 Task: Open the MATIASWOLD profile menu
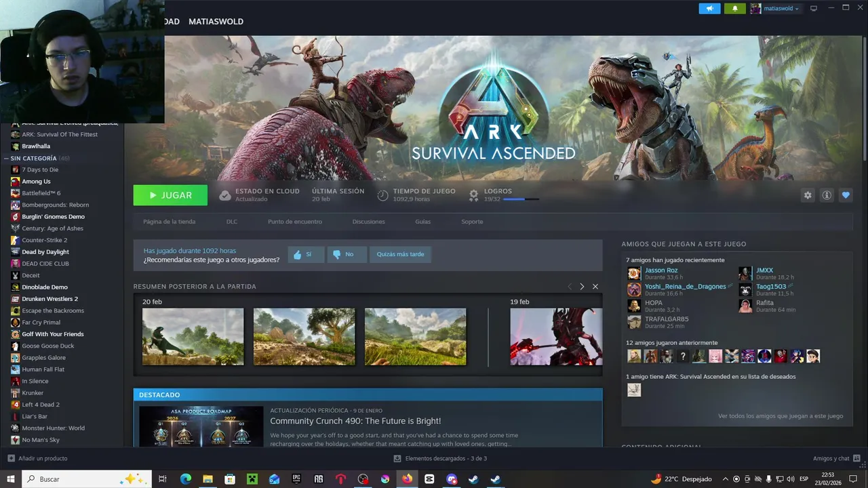click(x=216, y=22)
